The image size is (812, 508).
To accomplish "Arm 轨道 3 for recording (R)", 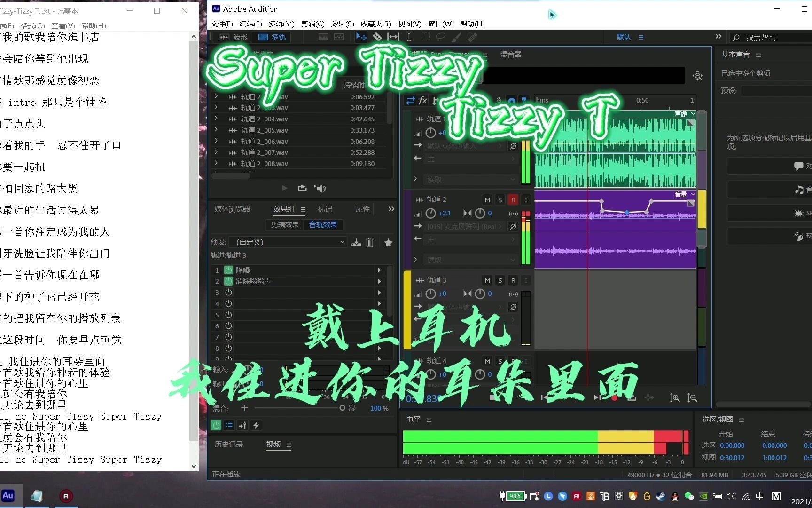I will click(513, 280).
